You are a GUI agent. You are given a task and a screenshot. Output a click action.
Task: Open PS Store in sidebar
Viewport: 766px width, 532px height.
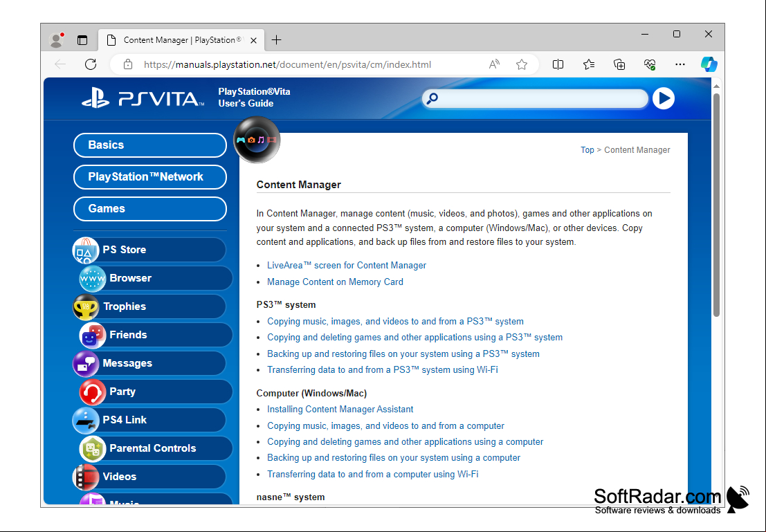[x=149, y=250]
